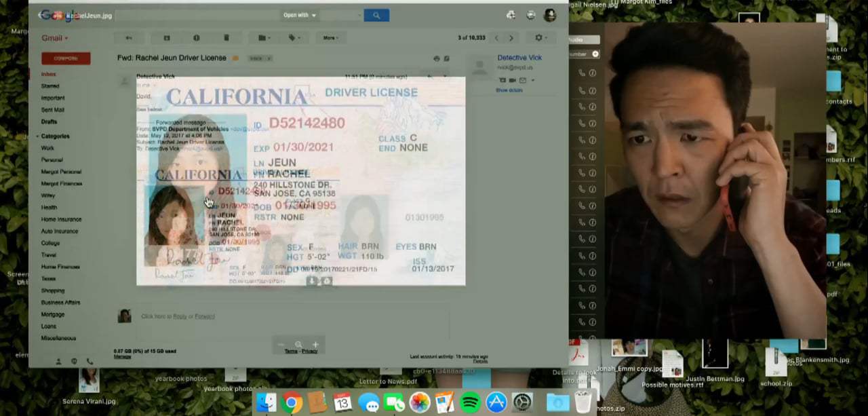Zoom in on the image preview

[315, 345]
